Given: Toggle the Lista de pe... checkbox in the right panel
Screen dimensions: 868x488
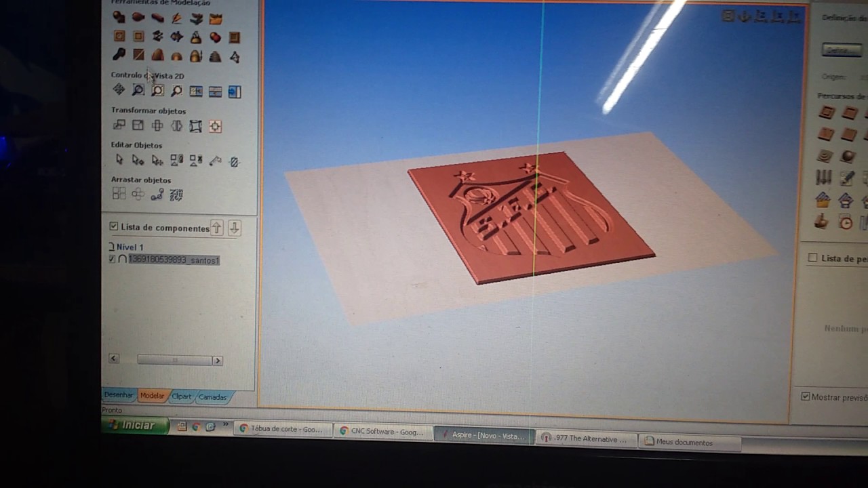Looking at the screenshot, I should [x=812, y=258].
